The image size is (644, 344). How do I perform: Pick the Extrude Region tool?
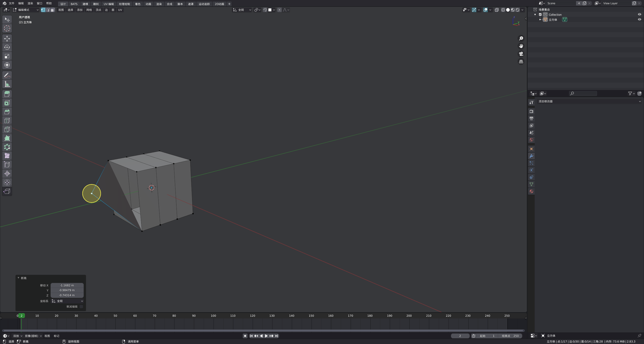7,94
